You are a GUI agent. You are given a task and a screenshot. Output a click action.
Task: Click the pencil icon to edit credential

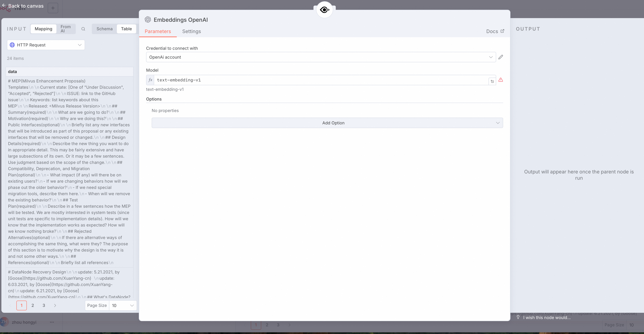tap(501, 57)
